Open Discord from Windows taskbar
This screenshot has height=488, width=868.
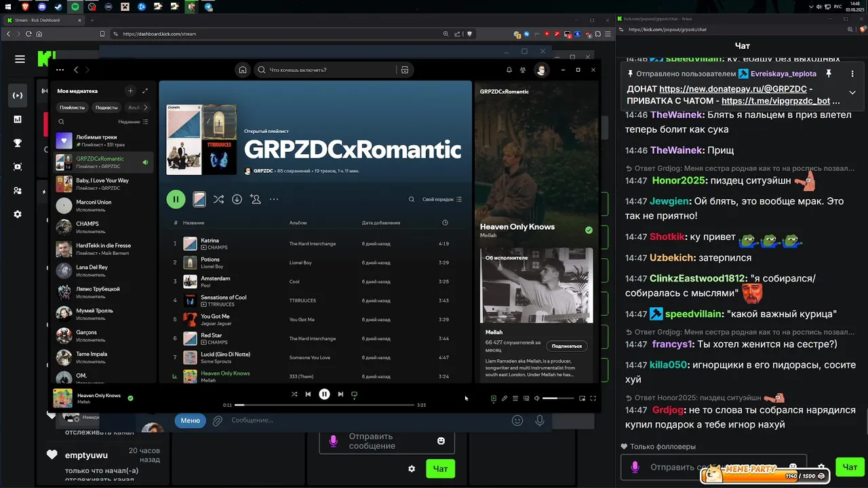click(x=42, y=7)
